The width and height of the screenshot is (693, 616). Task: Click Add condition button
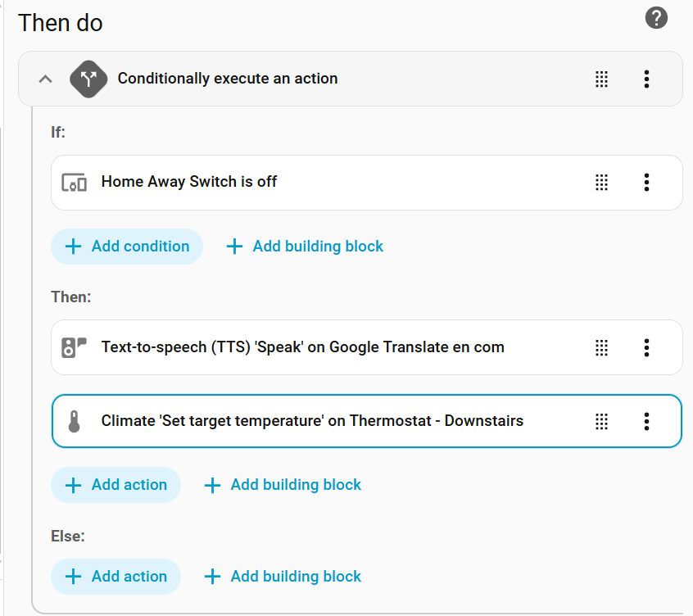tap(127, 247)
